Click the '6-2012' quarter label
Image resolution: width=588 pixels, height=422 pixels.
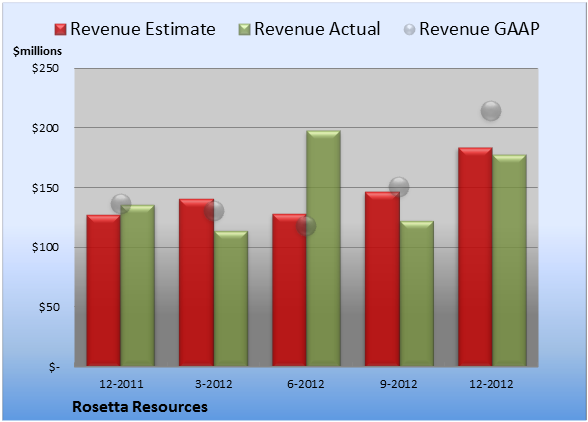(306, 384)
